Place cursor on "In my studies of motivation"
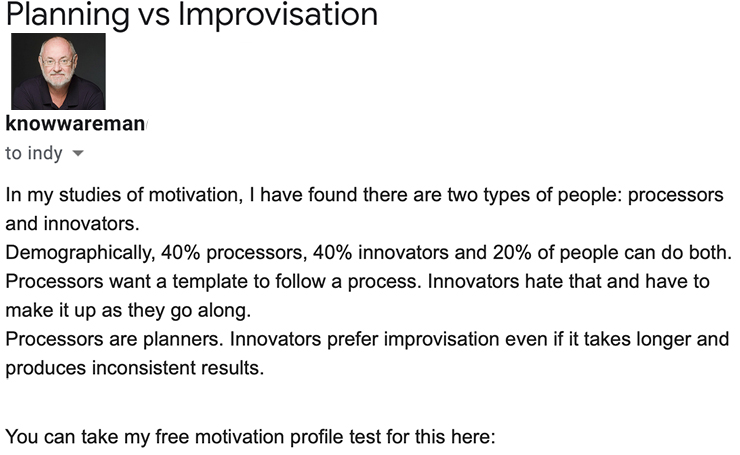The width and height of the screenshot is (740, 455). (123, 195)
